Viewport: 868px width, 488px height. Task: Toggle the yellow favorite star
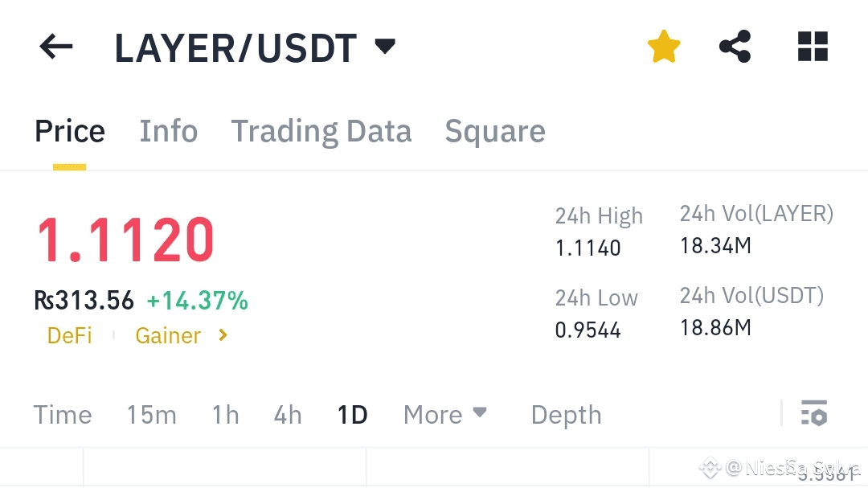tap(664, 47)
